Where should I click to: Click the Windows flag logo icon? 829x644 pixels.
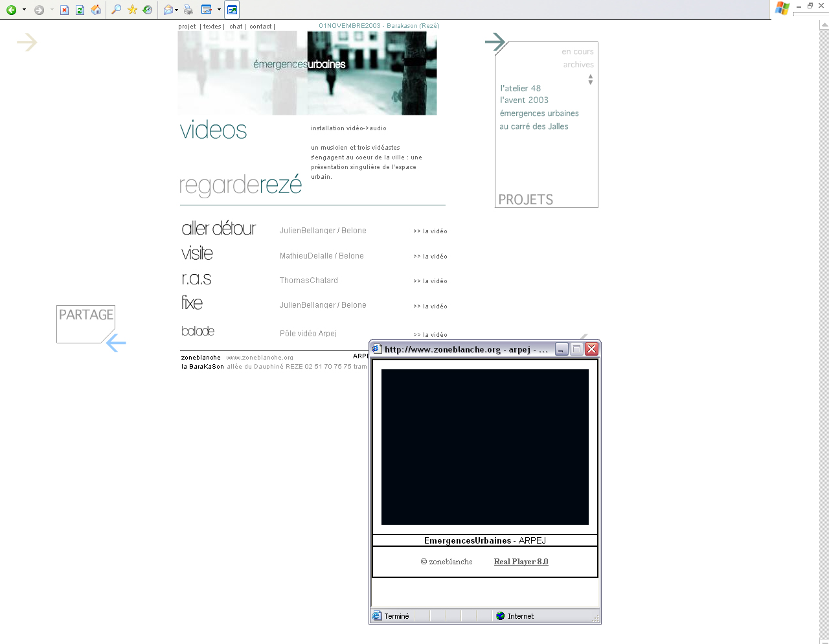(782, 8)
